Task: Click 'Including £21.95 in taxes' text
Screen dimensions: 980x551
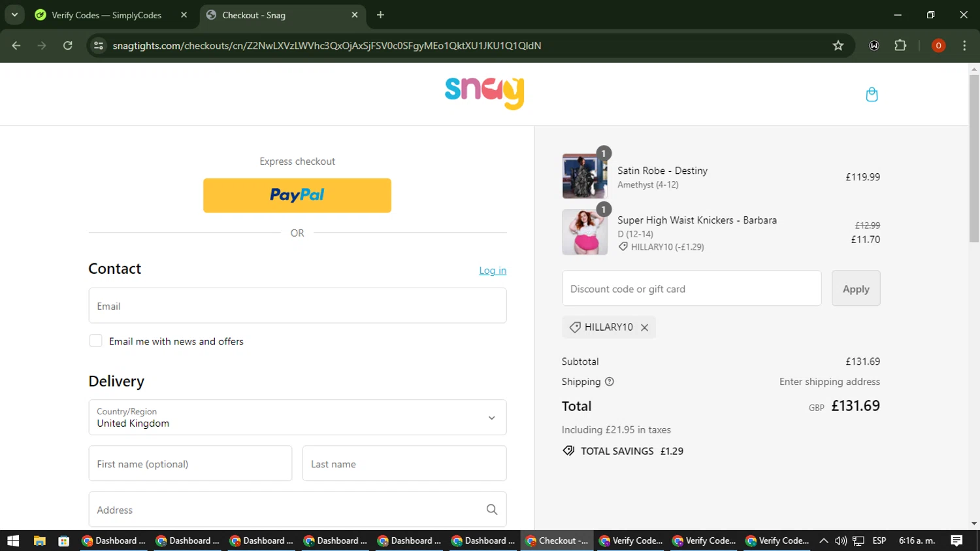Action: pos(616,429)
